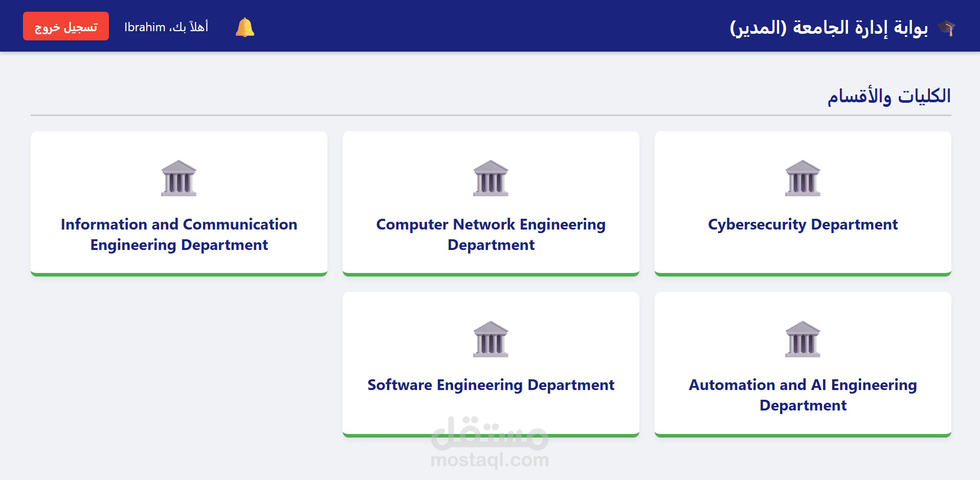This screenshot has width=980, height=480.
Task: Click the welcome text for Ibrahim
Action: click(166, 27)
